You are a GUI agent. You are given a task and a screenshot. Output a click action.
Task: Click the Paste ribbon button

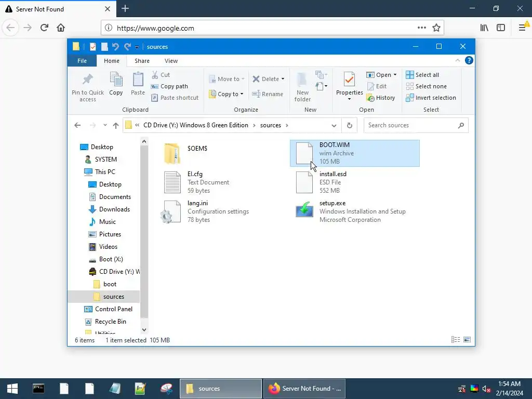click(x=138, y=84)
